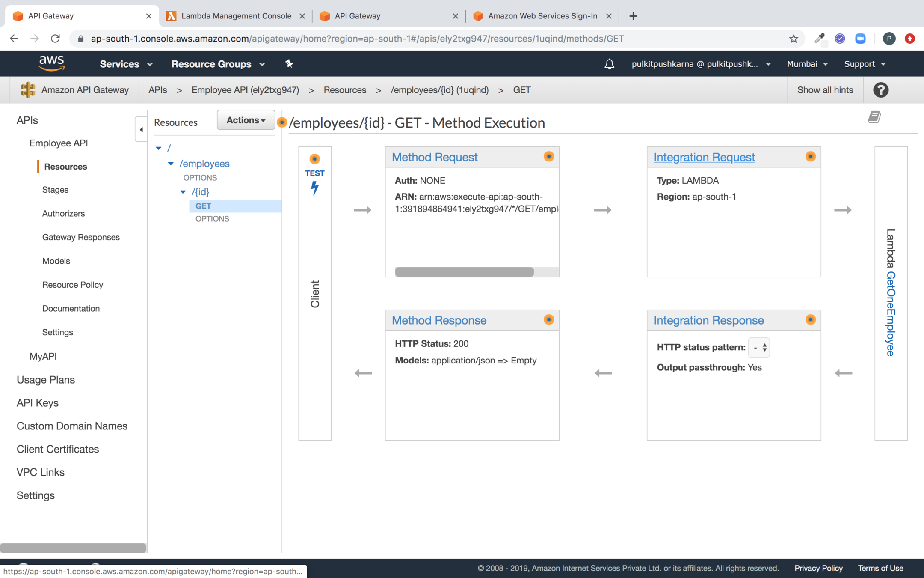Open the help question mark icon
Viewport: 924px width, 578px height.
pos(880,90)
